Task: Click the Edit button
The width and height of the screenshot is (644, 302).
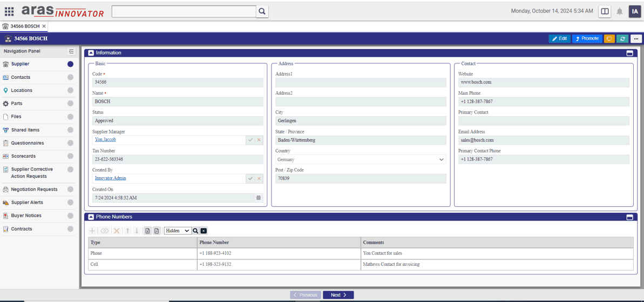Action: [559, 38]
